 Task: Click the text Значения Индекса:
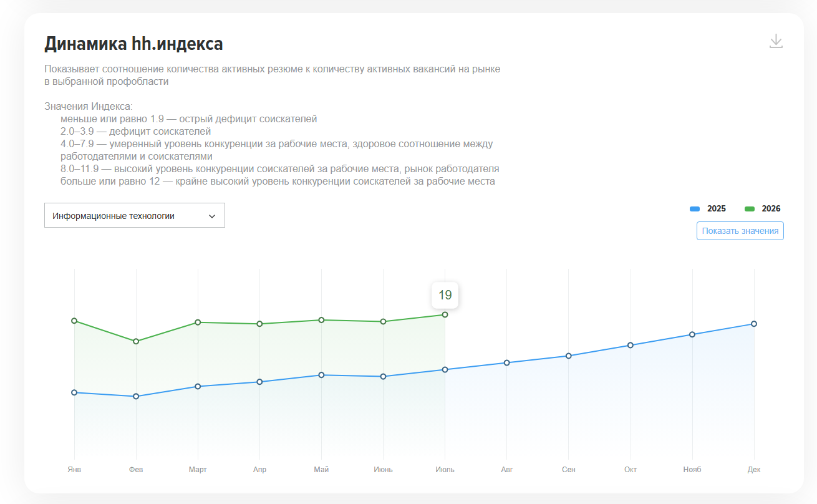coord(89,107)
